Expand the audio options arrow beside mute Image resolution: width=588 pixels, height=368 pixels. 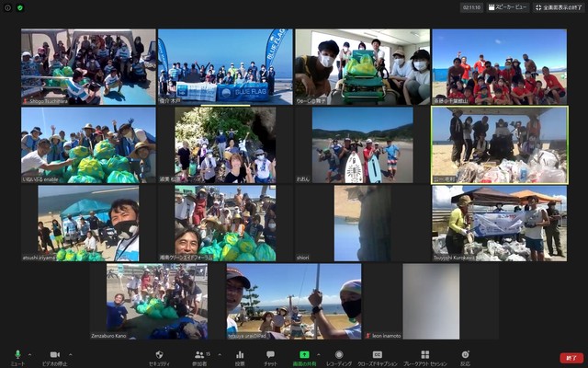tap(29, 353)
